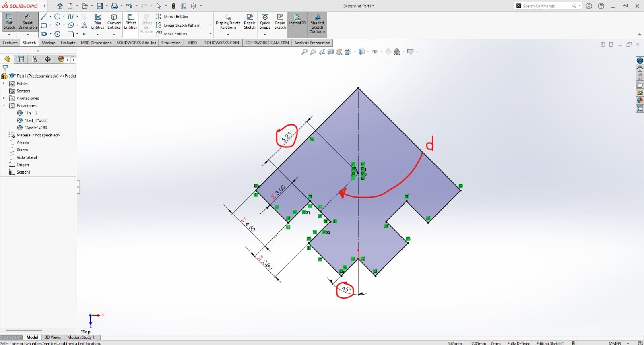Click the MMGS units in status bar
This screenshot has height=345, width=644.
[x=615, y=343]
